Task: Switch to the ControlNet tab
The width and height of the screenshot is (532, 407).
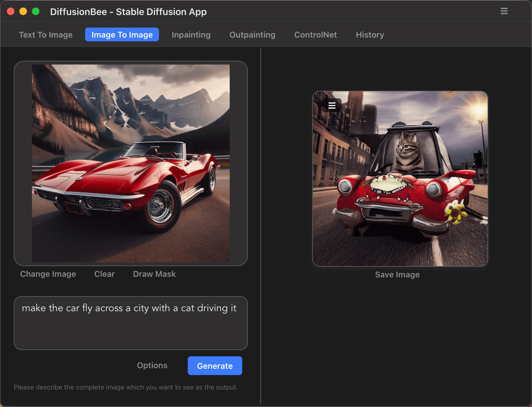Action: [315, 35]
